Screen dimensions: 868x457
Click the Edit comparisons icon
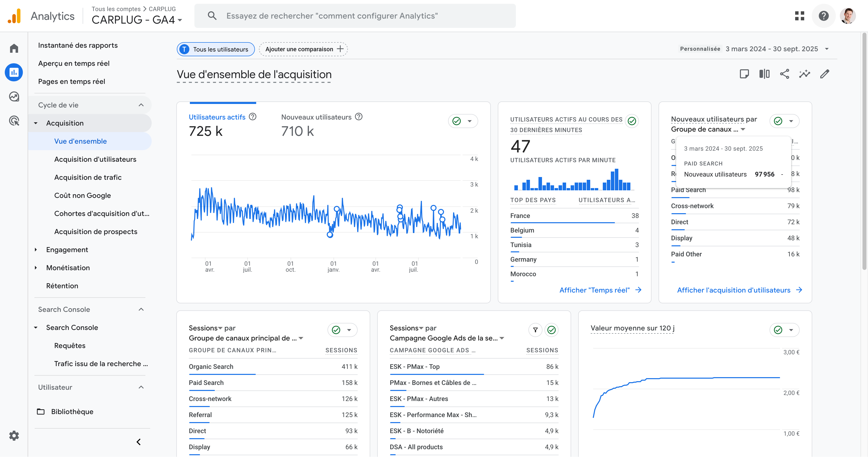(x=764, y=74)
